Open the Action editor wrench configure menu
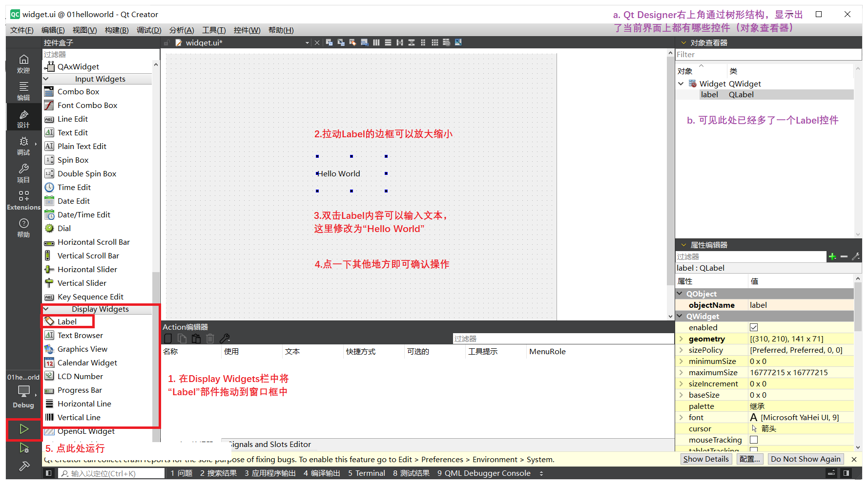This screenshot has height=489, width=868. click(225, 339)
